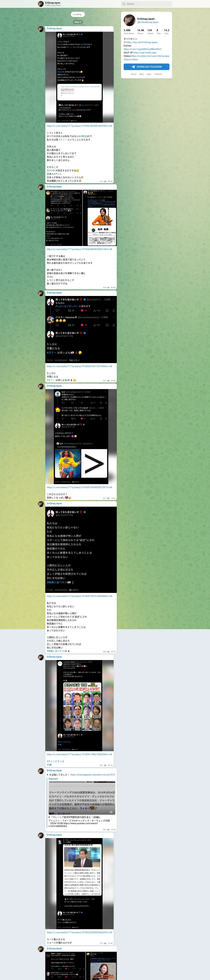Open the x.com status link ending 685128
210x980 pixels.
[x=79, y=249]
